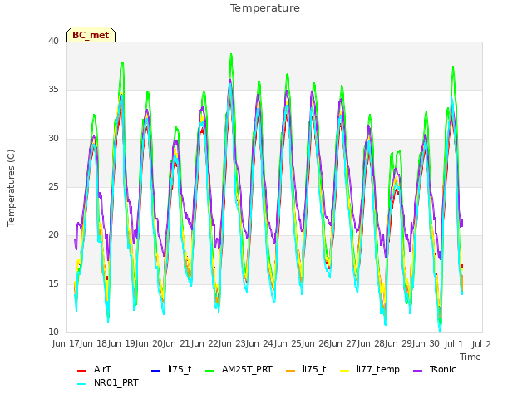
Task: Click the Jul 1 x-axis tick label
Action: click(454, 344)
